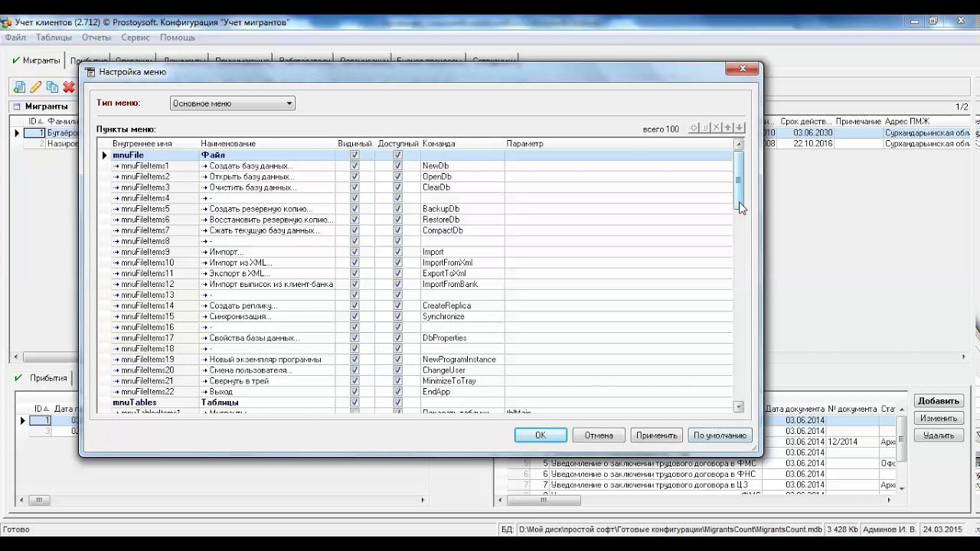Open the Таблицы menu
Screen dimensions: 980x551
pos(54,37)
